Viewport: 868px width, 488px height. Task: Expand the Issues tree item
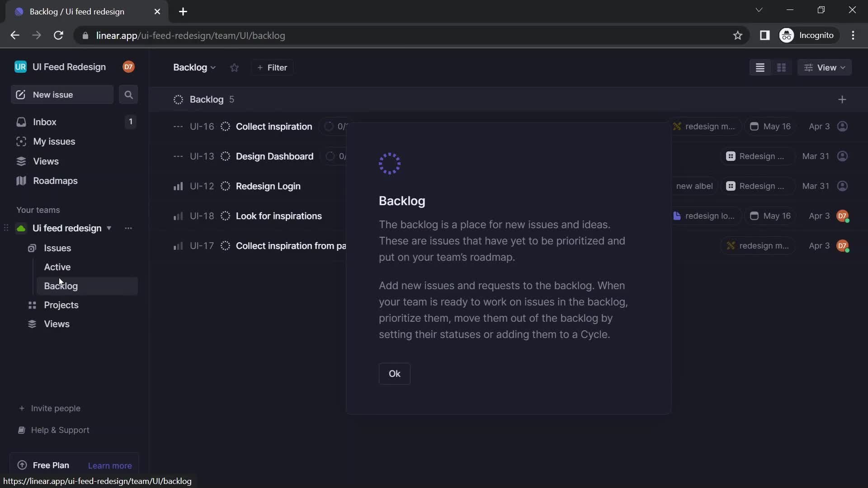[57, 247]
